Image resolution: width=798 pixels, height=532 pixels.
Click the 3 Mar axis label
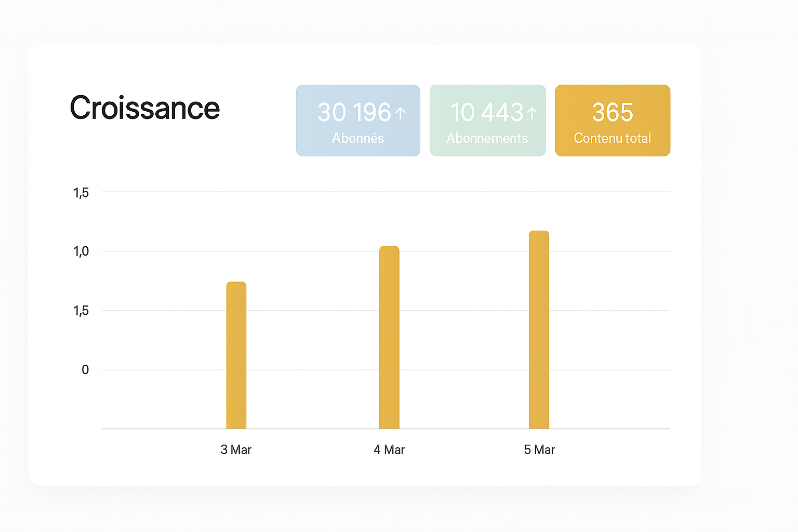coord(236,450)
